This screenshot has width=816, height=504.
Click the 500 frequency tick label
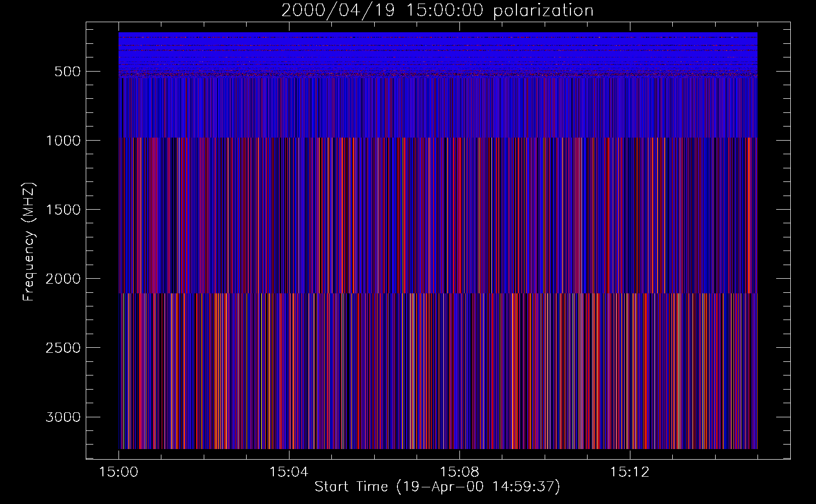pyautogui.click(x=68, y=72)
